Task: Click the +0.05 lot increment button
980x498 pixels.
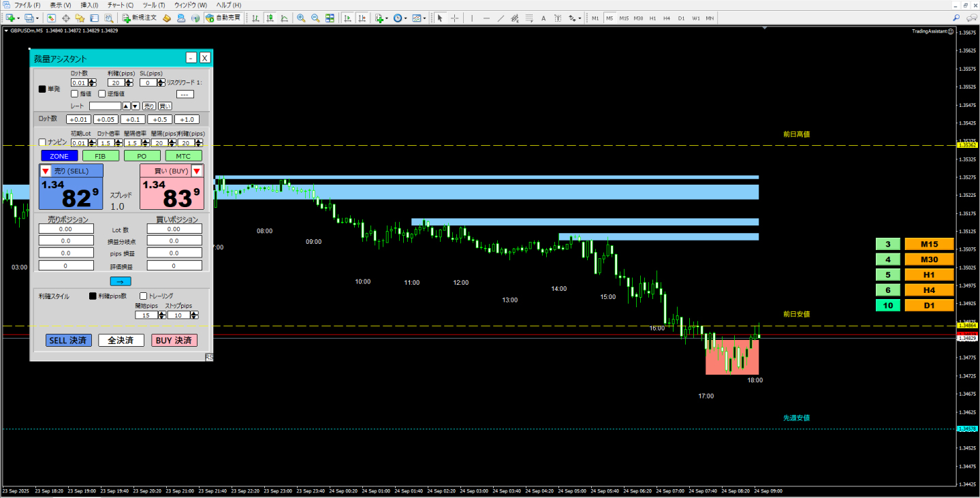Action: 106,119
